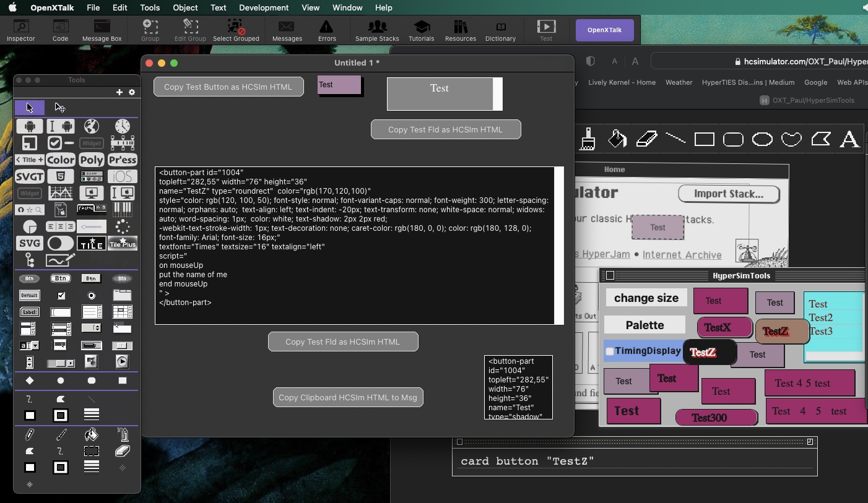
Task: Toggle the TimingDisplay checkbox
Action: 609,351
